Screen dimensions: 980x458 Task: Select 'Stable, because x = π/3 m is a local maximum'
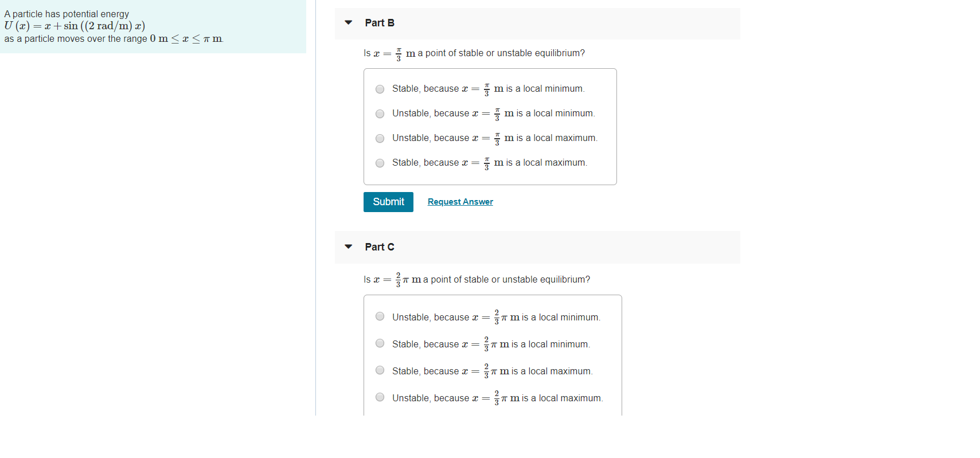point(380,163)
